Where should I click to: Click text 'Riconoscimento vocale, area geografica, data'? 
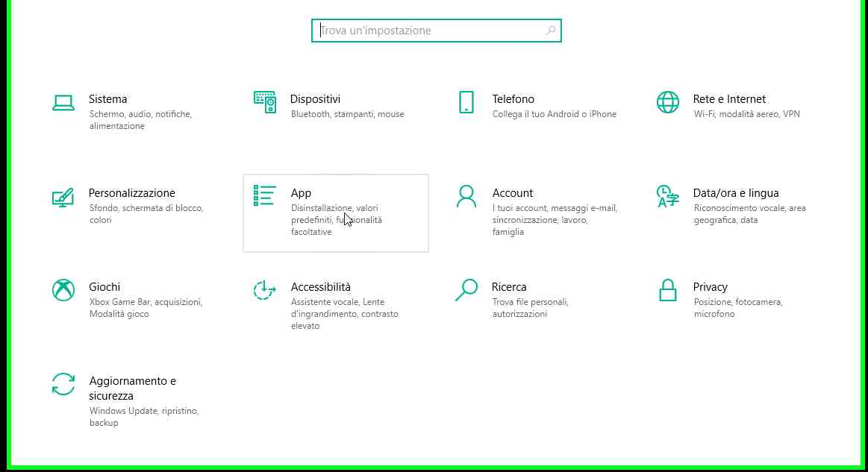(x=749, y=214)
